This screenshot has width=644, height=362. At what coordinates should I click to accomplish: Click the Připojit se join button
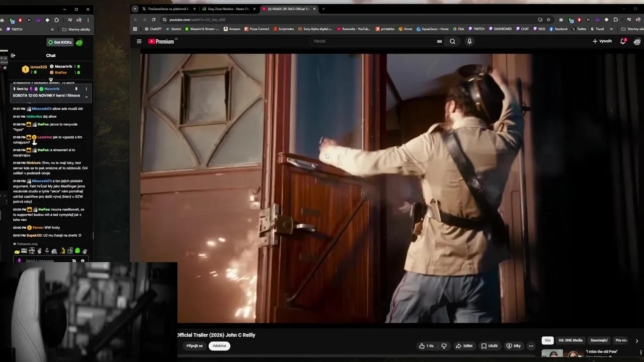click(195, 346)
